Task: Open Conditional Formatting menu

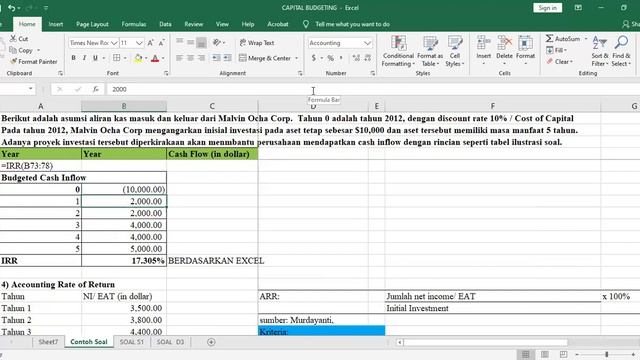Action: 398,51
